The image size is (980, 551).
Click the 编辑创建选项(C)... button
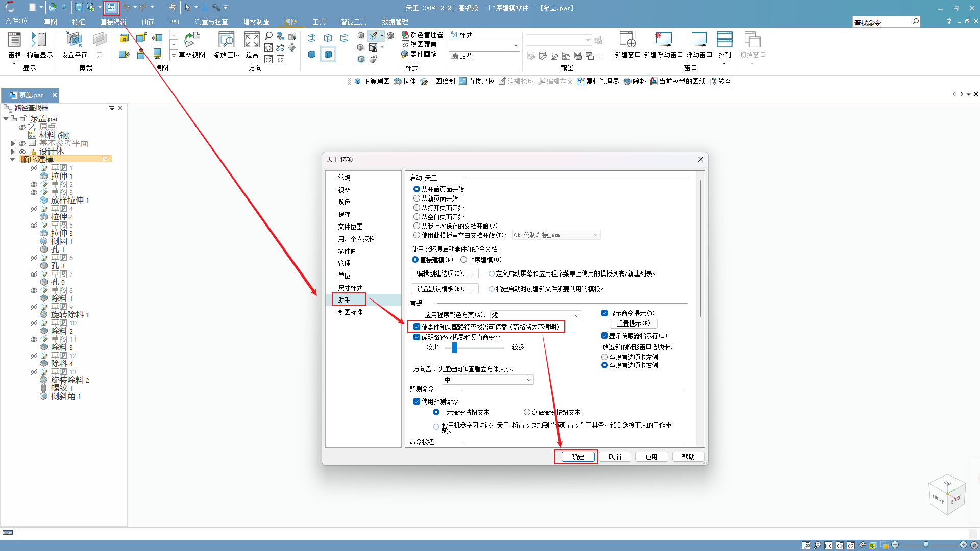(445, 273)
